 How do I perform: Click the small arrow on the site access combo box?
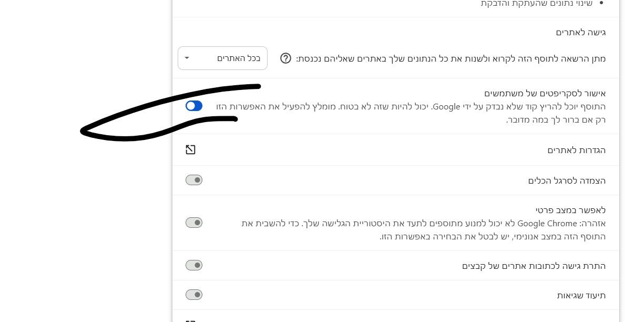tap(187, 58)
